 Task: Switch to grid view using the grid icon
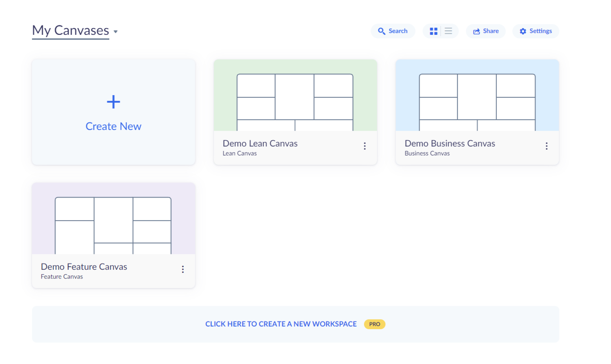(x=433, y=31)
